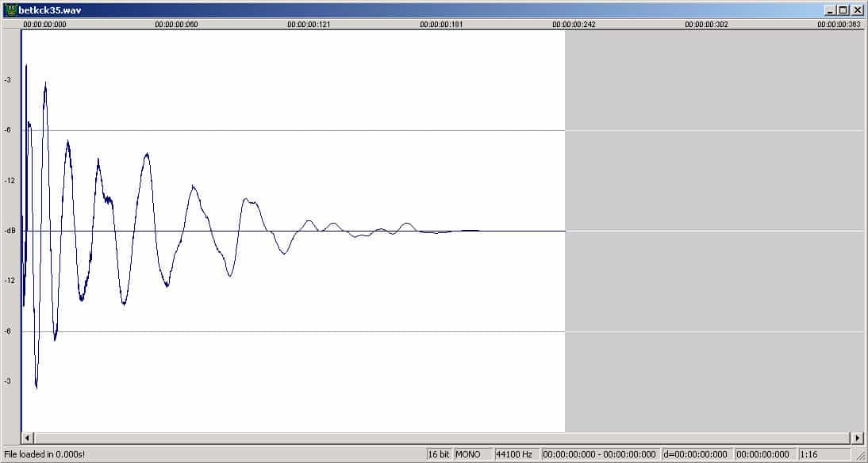The image size is (868, 463).
Task: Click the cursor position field beside 1:16
Action: pos(766,454)
